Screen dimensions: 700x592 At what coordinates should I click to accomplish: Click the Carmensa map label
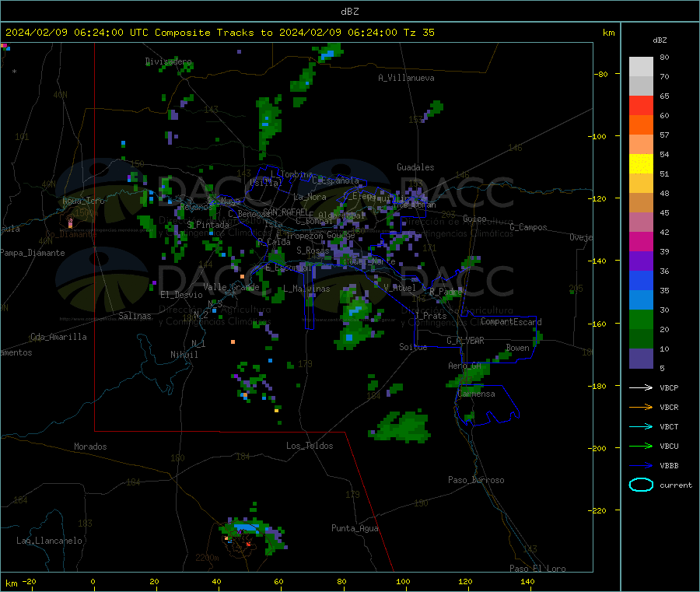(x=476, y=394)
